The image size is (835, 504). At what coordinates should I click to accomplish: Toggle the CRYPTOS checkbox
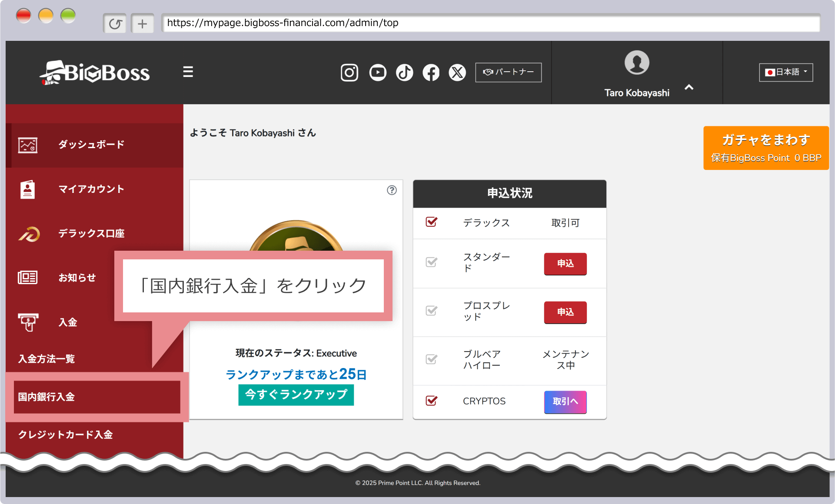[431, 401]
